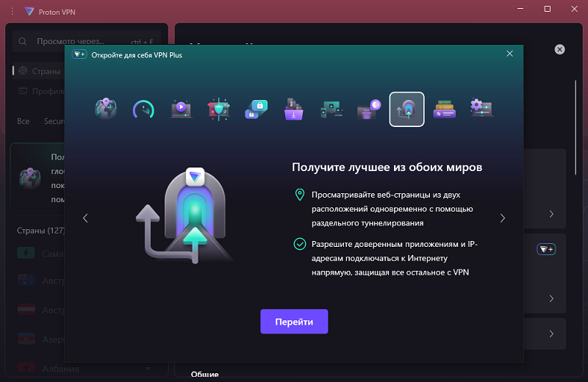Select the worldwide coverage globe icon
This screenshot has width=588, height=382.
tap(106, 109)
